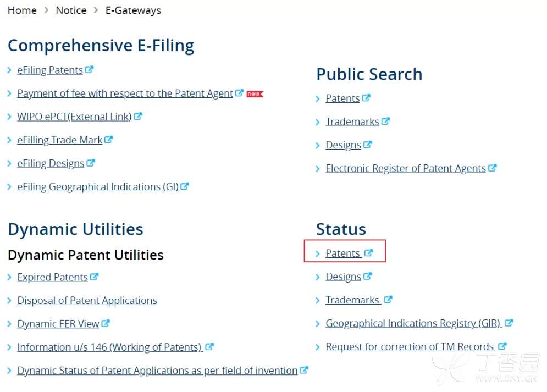The width and height of the screenshot is (547, 392).
Task: Open Dynamic Status of Patent Applications by field link
Action: pos(157,371)
